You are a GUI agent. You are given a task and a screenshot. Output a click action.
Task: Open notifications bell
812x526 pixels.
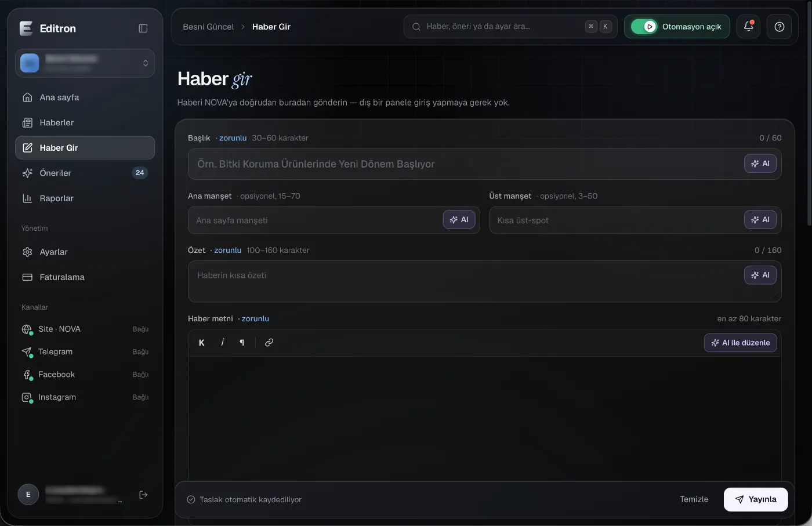(x=748, y=27)
